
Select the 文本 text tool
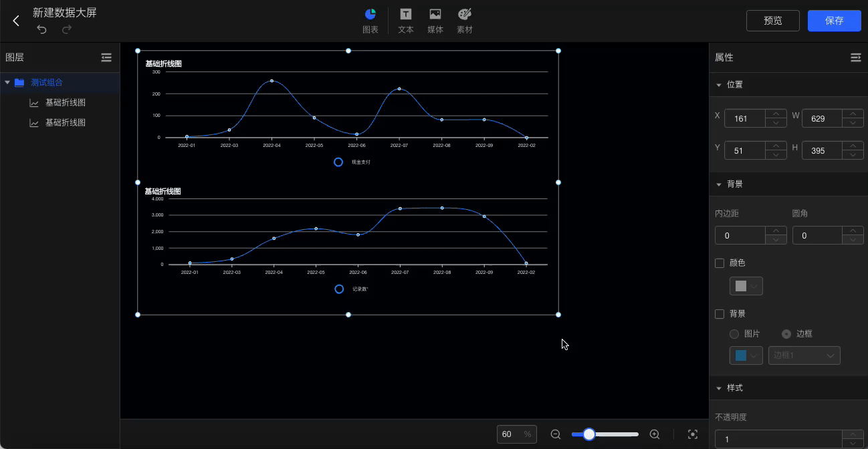tap(405, 21)
